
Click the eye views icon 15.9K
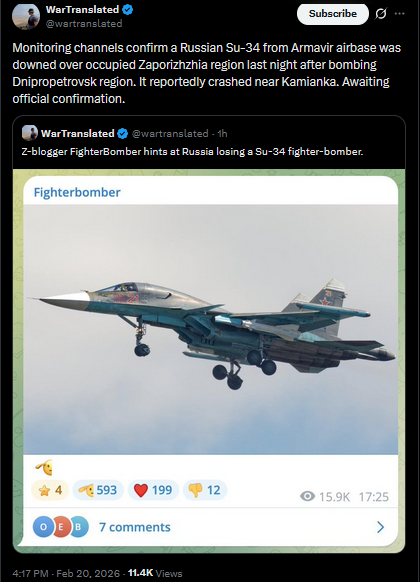pyautogui.click(x=307, y=496)
